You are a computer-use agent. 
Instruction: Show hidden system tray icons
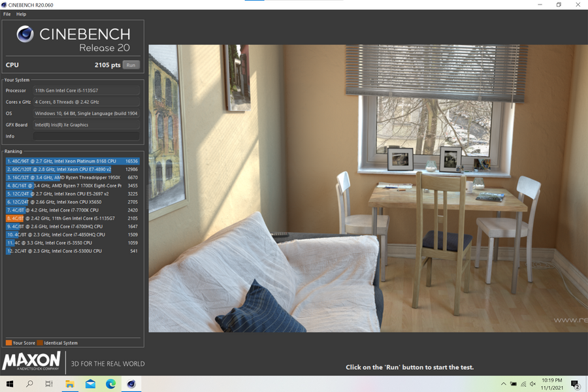tap(503, 384)
